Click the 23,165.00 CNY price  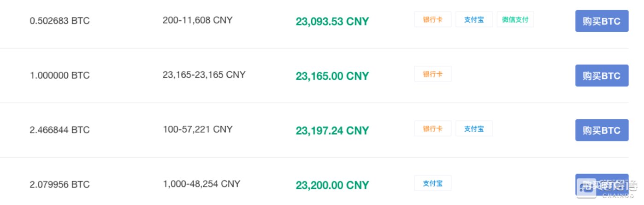coord(332,76)
